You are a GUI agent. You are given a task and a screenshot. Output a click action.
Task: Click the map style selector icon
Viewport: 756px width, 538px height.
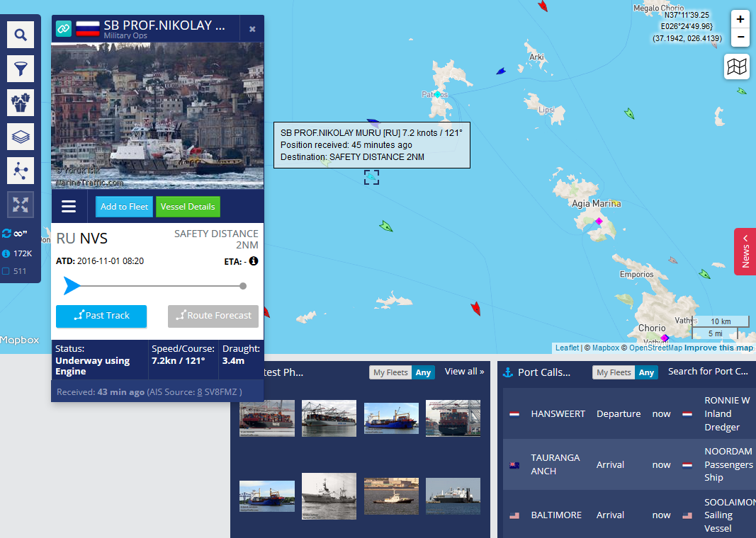737,67
